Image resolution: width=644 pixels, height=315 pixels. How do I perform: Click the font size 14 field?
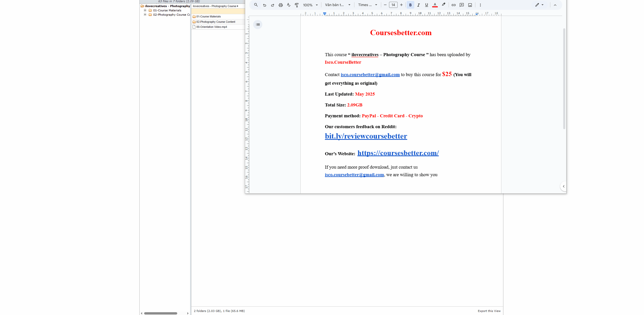click(393, 5)
